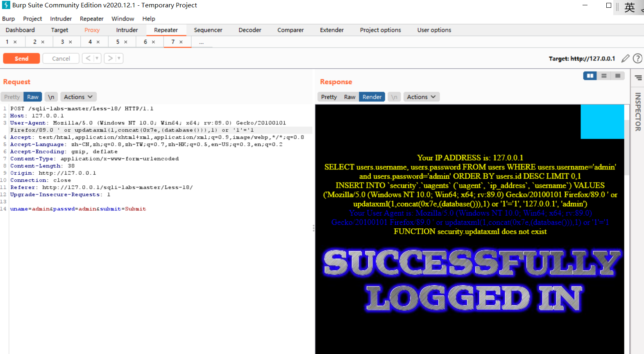This screenshot has width=644, height=354.
Task: Open the Intruder menu in the menu bar
Action: 61,19
